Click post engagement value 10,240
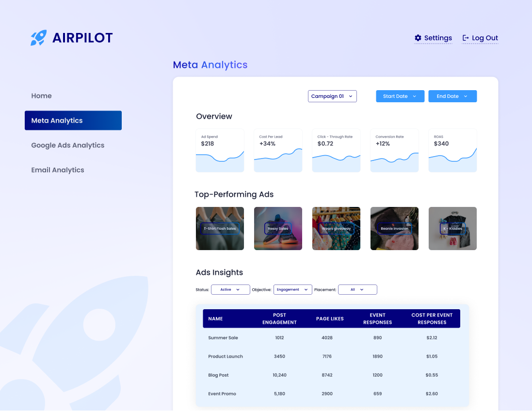Viewport: 532px width, 411px height. coord(279,375)
